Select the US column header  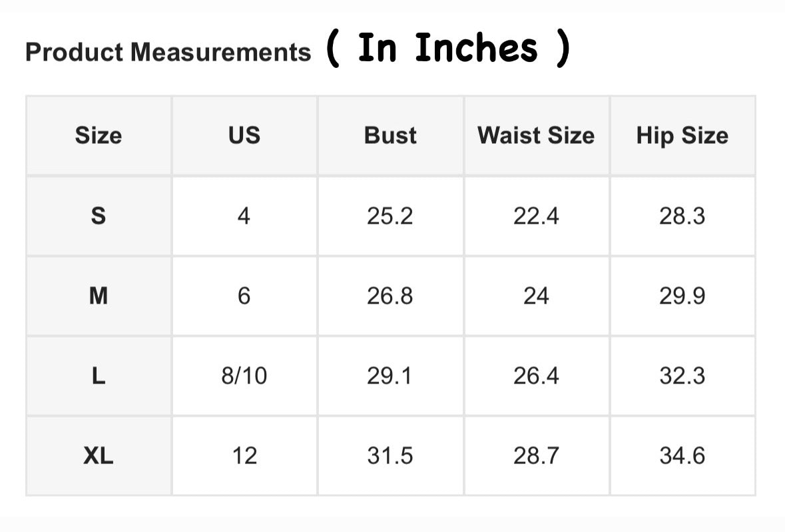(x=244, y=136)
